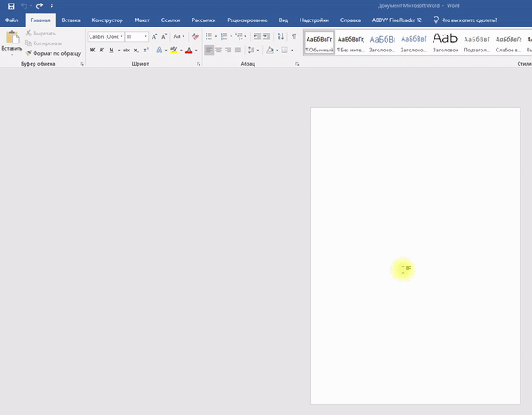Click the Increase font size icon
Viewport: 532px width, 415px height.
coord(154,36)
